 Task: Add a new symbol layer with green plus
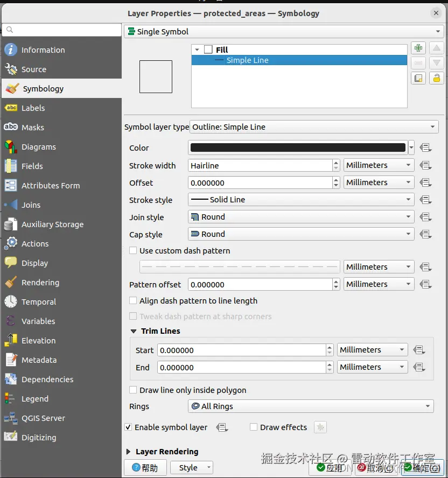[418, 48]
